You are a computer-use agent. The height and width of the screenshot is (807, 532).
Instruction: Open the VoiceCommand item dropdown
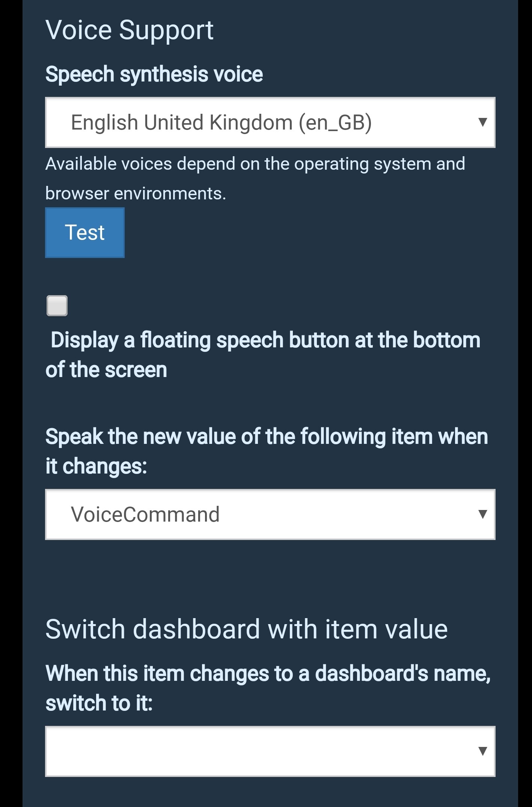coord(270,514)
